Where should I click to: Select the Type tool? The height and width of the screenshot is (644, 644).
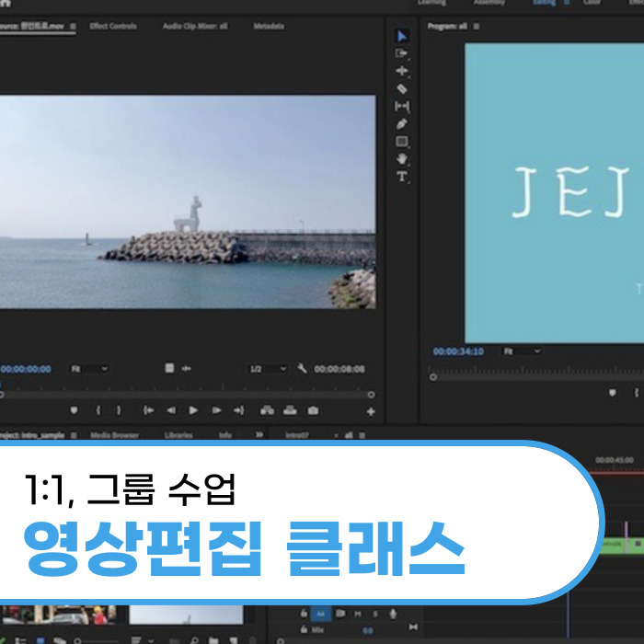(x=402, y=177)
